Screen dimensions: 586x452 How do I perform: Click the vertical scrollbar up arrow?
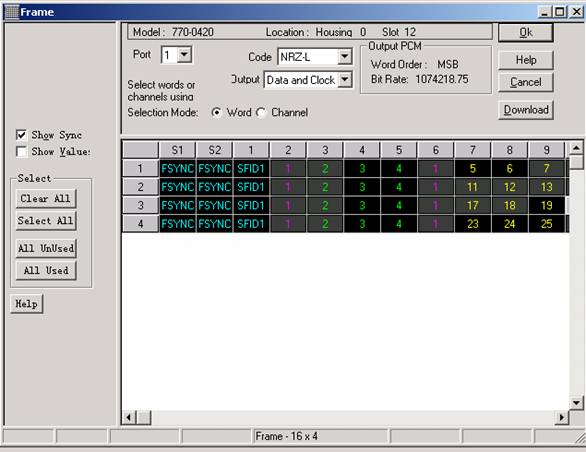[576, 148]
